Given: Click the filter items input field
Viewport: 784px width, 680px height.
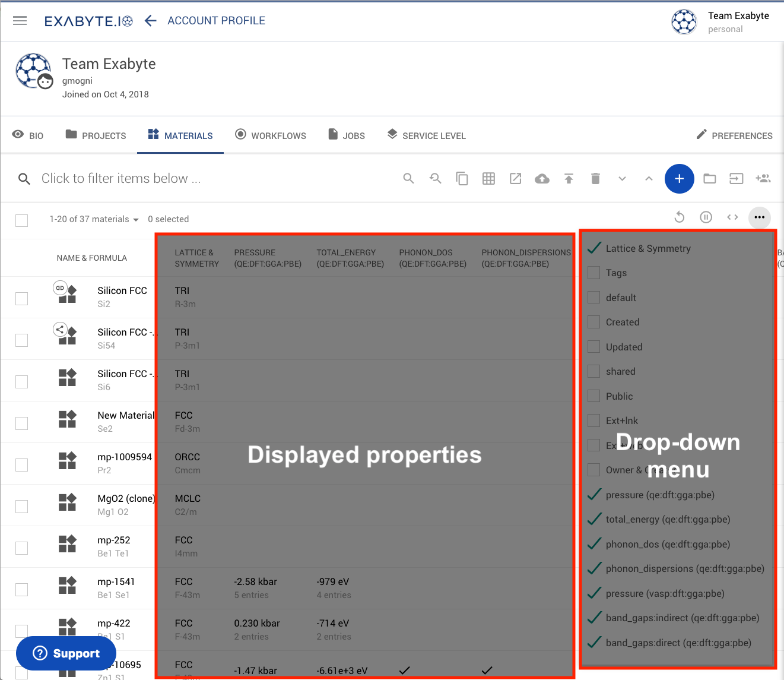Looking at the screenshot, I should [121, 178].
